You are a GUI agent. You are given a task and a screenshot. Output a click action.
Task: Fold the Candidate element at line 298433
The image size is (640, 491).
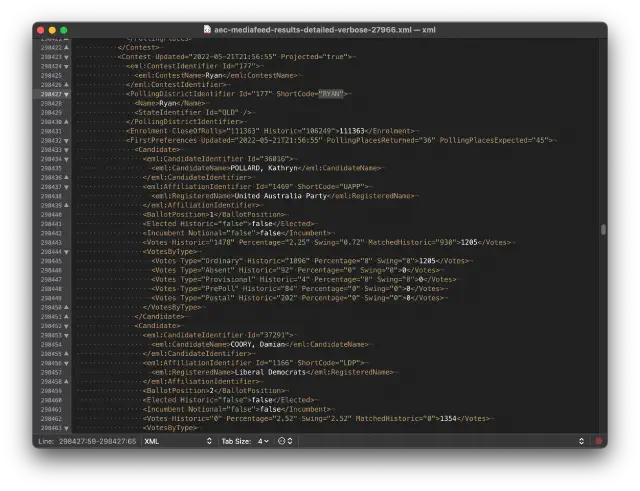coord(67,149)
